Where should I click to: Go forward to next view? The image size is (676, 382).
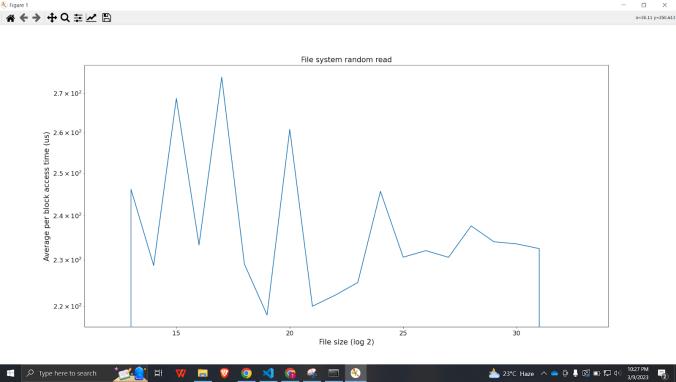[37, 18]
